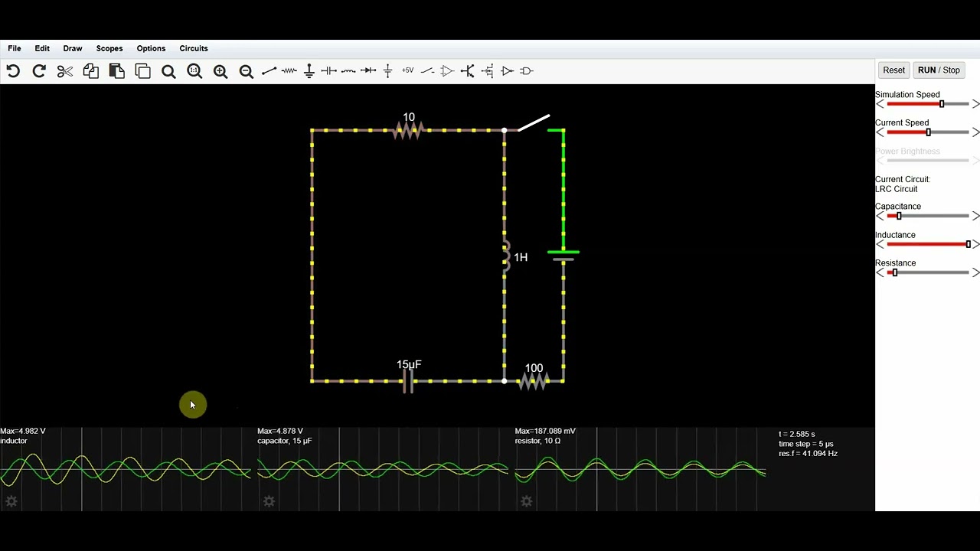Reset the simulation
The width and height of the screenshot is (980, 551).
[893, 70]
